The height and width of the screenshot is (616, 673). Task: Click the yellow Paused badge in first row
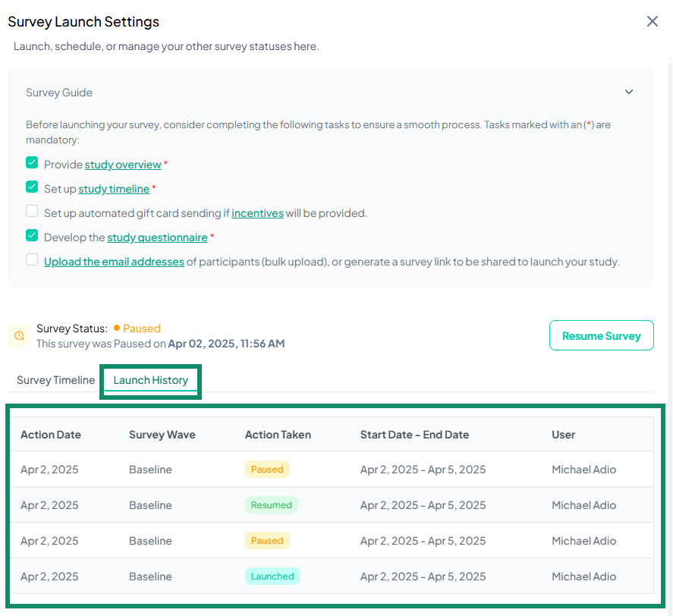click(267, 469)
